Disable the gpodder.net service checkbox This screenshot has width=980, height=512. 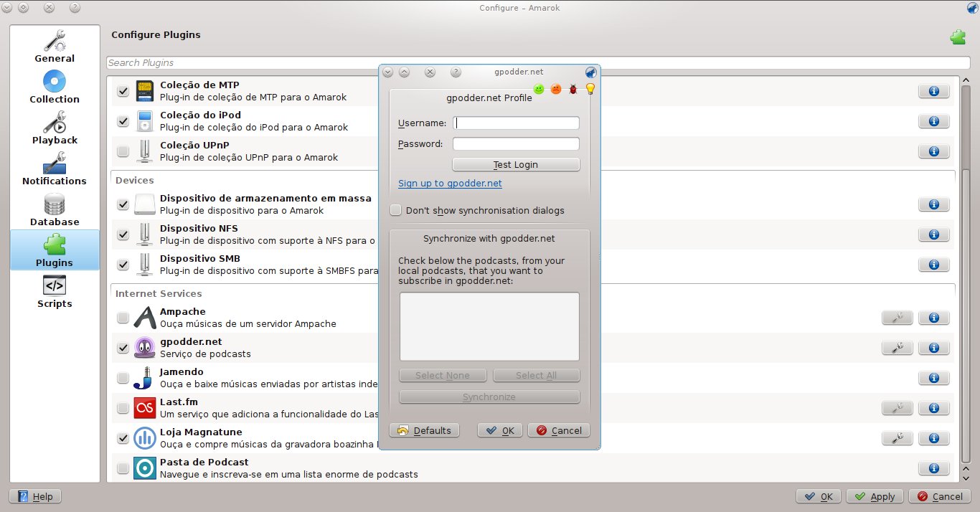[123, 348]
